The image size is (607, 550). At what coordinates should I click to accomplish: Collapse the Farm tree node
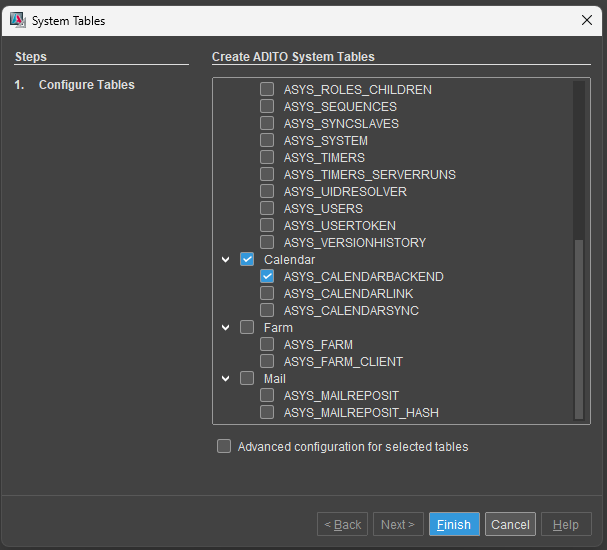(x=226, y=328)
